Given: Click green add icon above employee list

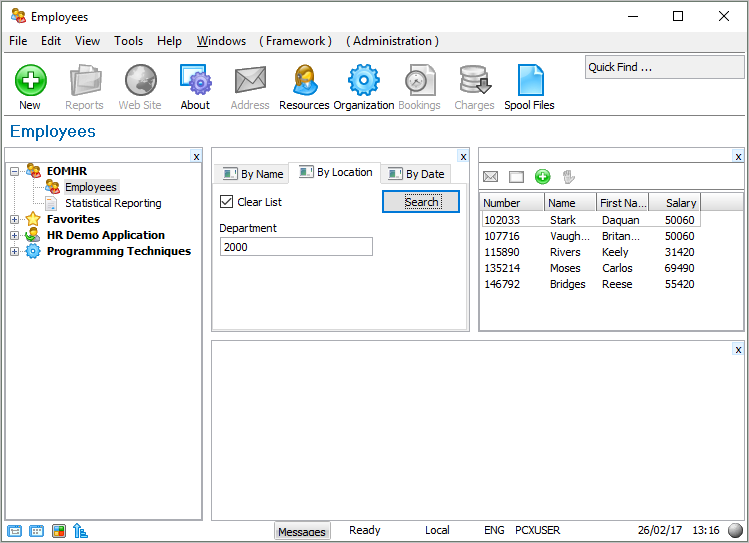Looking at the screenshot, I should [x=542, y=177].
